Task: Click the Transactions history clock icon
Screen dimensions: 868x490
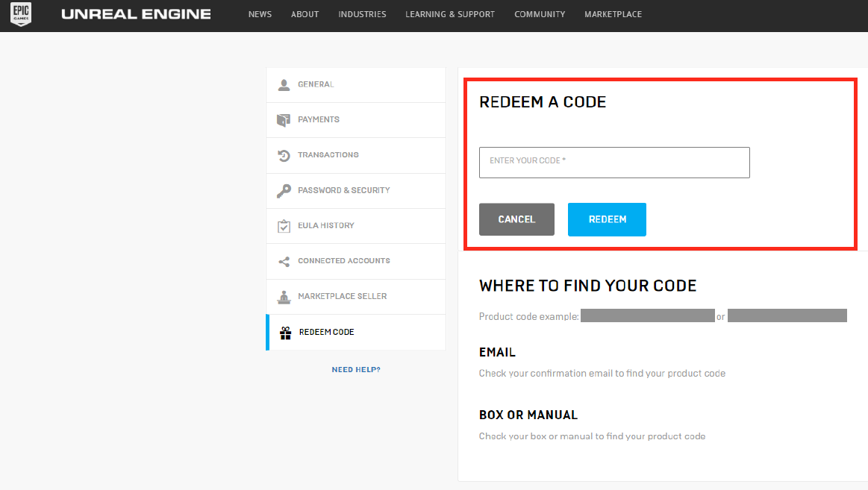Action: tap(284, 155)
